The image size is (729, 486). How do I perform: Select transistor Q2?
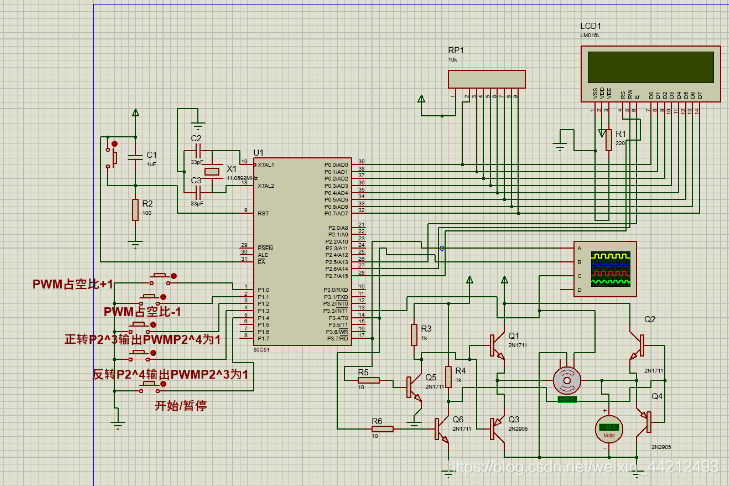638,346
